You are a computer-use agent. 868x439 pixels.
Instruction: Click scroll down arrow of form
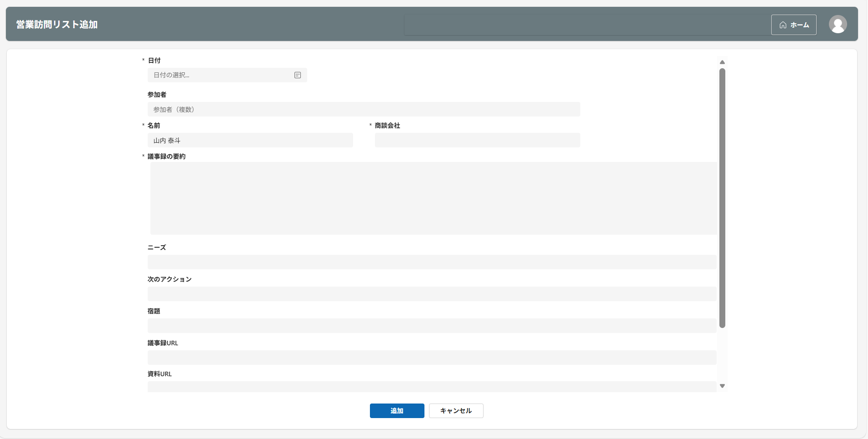[722, 386]
